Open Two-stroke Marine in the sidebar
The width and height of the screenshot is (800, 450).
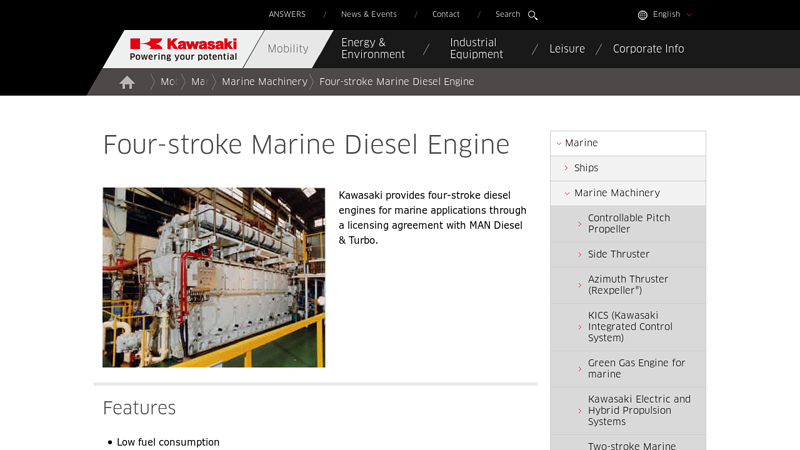coord(628,443)
